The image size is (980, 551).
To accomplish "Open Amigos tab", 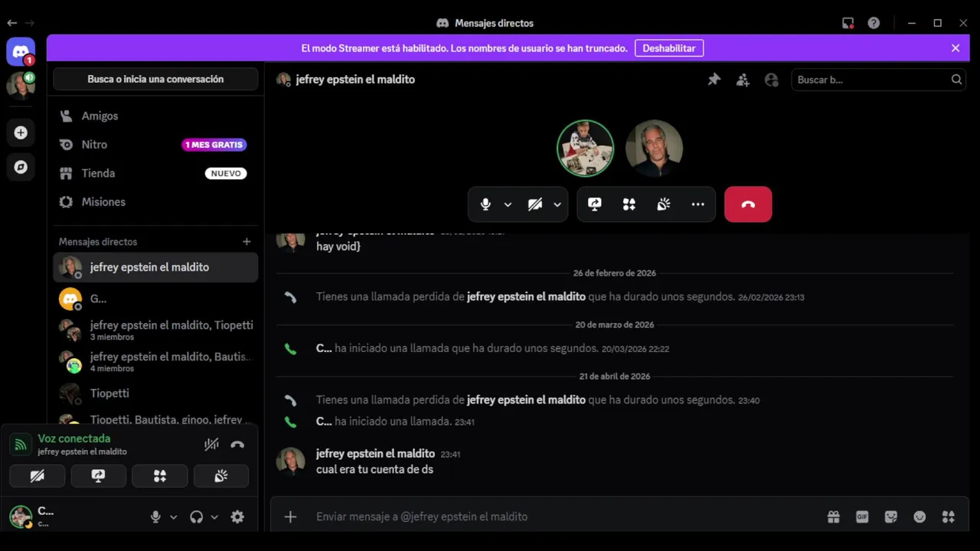I will [155, 116].
